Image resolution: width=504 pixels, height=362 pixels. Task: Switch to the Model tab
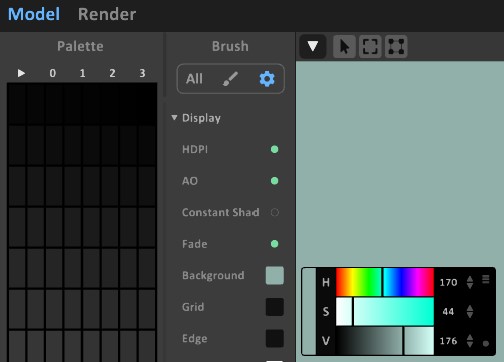(x=34, y=14)
